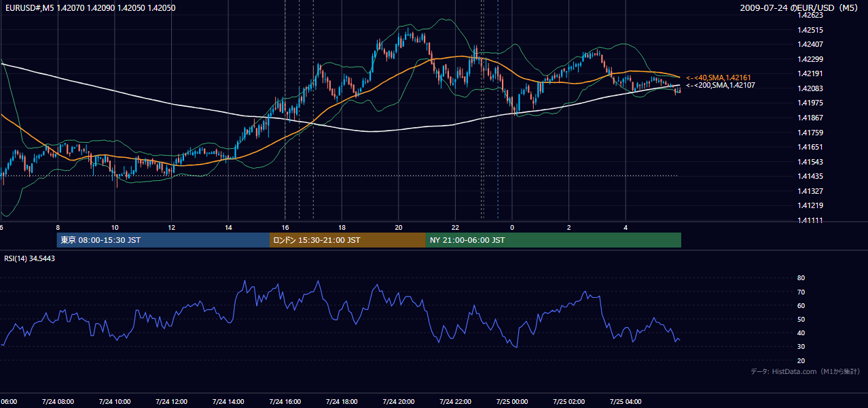Click price axis value 1.41111
Image resolution: width=868 pixels, height=408 pixels.
(810, 220)
